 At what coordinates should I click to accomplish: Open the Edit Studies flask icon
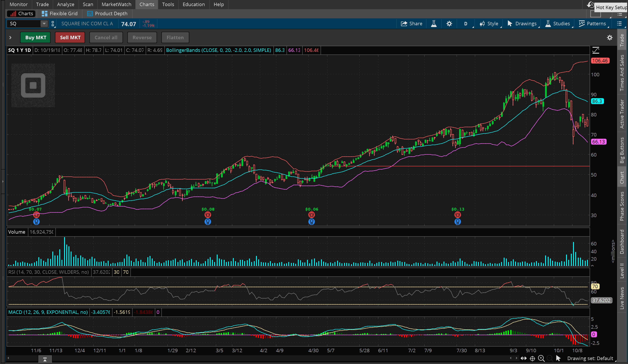click(x=434, y=24)
